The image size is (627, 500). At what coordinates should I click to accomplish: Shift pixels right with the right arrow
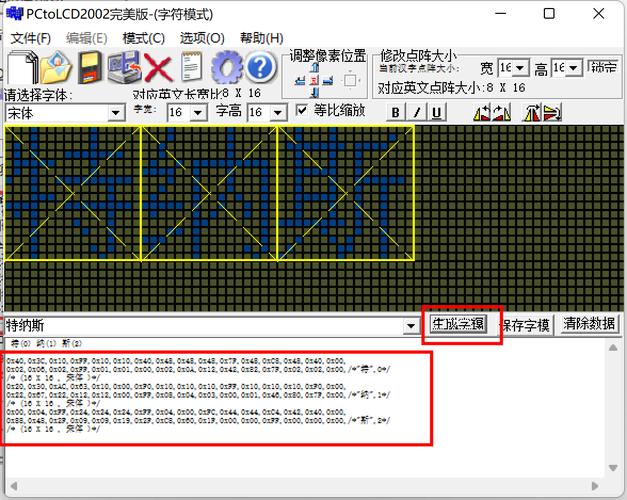(328, 81)
